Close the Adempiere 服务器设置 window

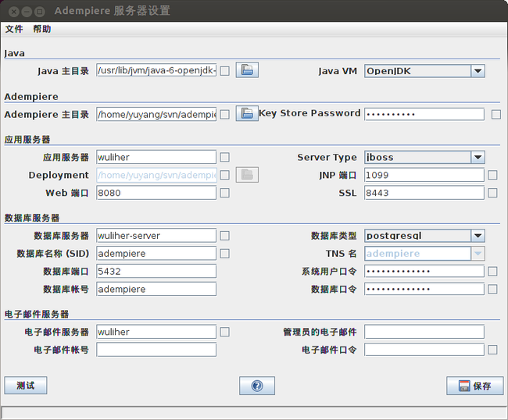(13, 12)
